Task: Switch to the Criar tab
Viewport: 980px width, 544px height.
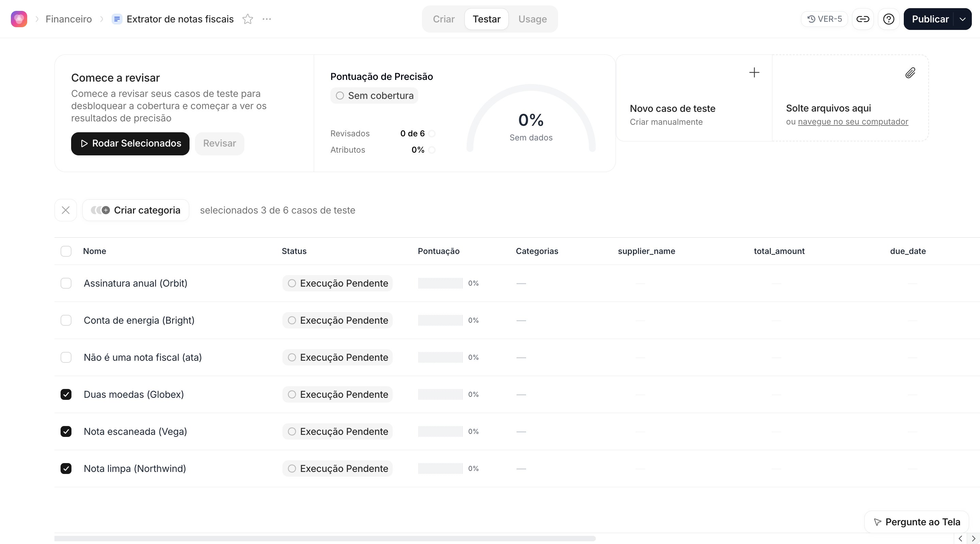Action: [444, 19]
